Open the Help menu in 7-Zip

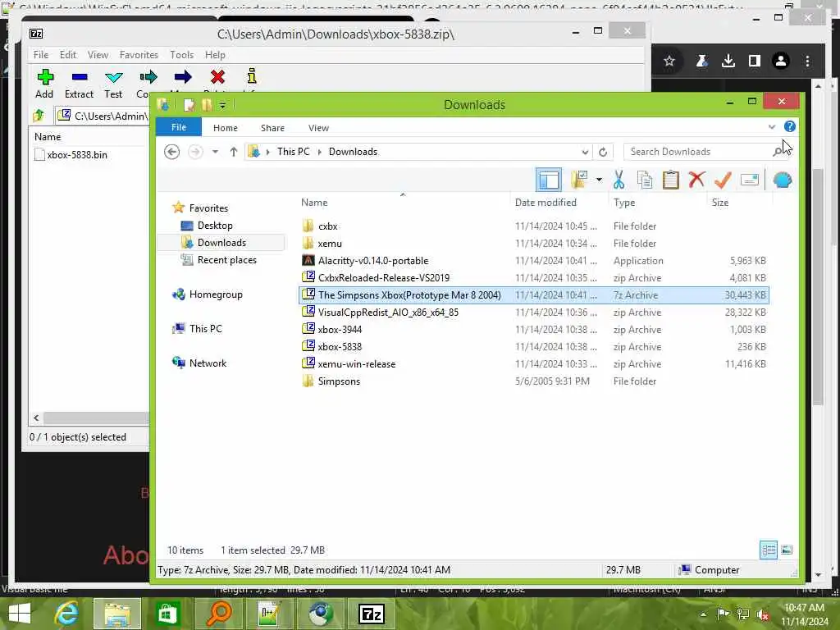pos(215,55)
